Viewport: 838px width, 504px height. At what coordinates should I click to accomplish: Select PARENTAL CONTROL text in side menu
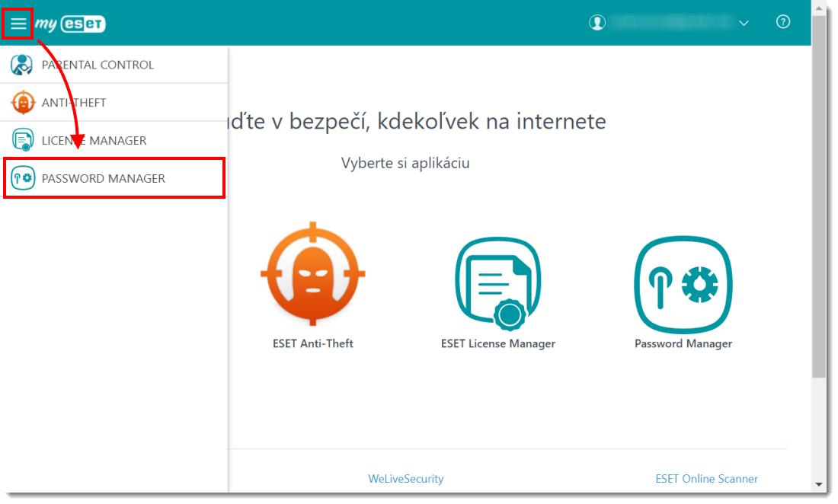pyautogui.click(x=98, y=65)
